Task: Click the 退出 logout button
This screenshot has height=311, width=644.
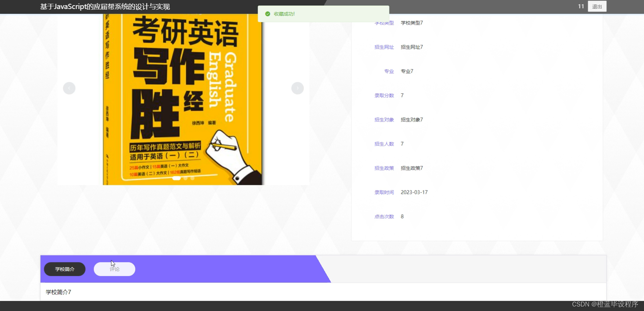Action: click(597, 6)
